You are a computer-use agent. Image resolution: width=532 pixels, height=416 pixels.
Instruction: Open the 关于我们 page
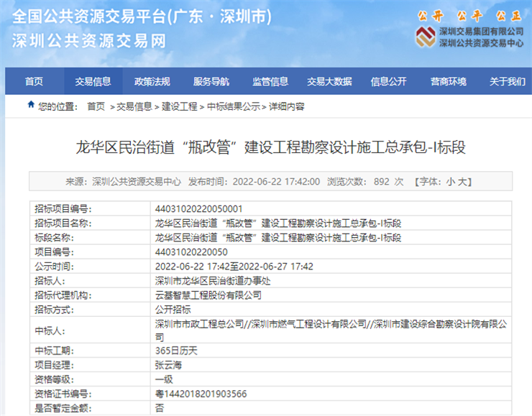[507, 82]
